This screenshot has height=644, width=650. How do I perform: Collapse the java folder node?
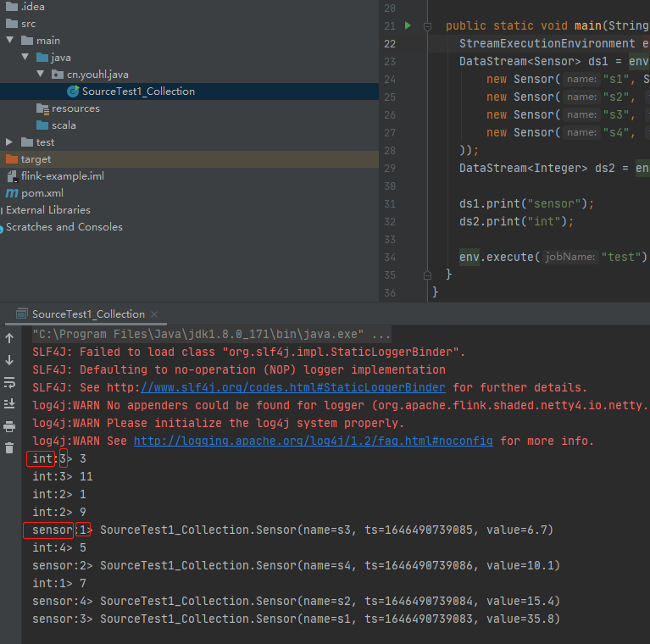coord(25,57)
